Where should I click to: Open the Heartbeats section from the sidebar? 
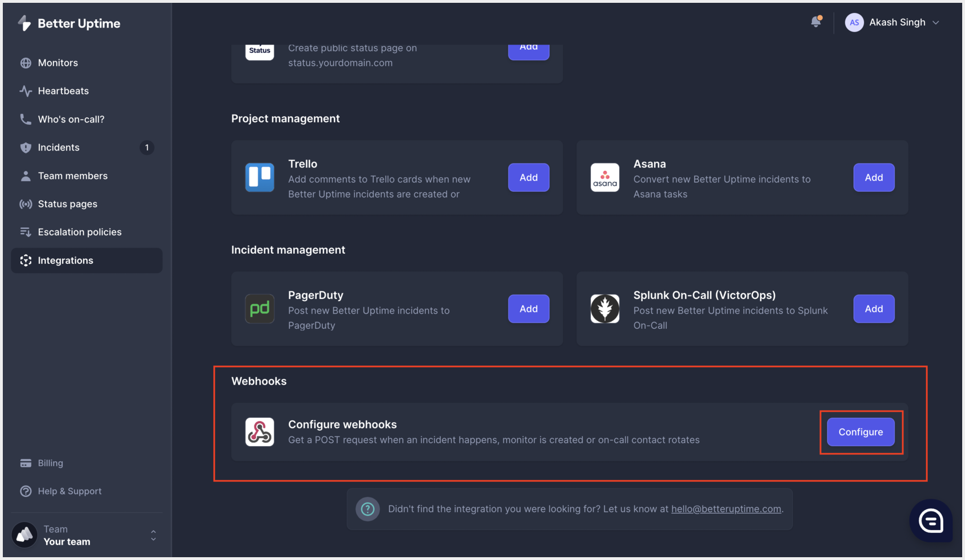26,91
